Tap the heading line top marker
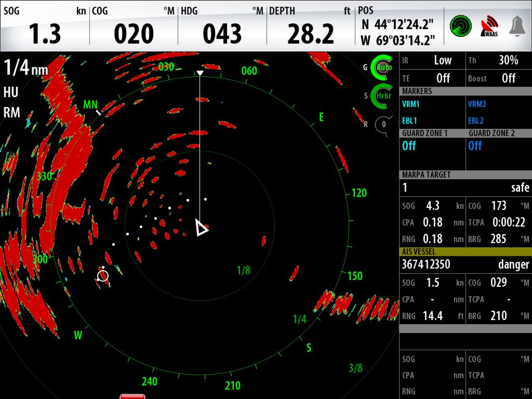Image resolution: width=532 pixels, height=399 pixels. pos(200,73)
